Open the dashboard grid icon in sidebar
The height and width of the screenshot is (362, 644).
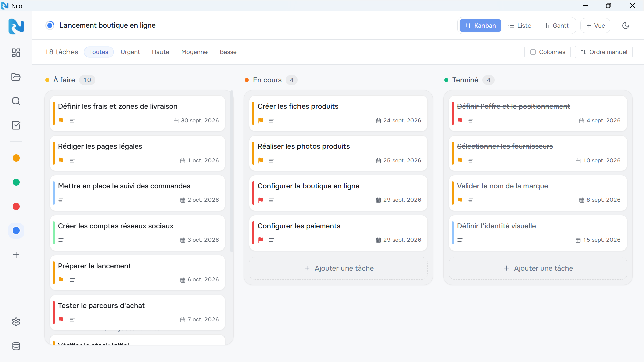coord(16,53)
